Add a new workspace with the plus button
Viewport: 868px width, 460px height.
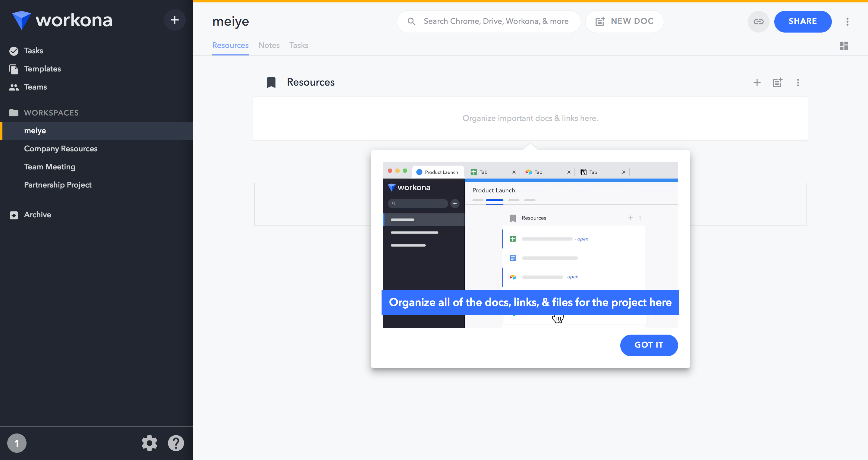(175, 20)
